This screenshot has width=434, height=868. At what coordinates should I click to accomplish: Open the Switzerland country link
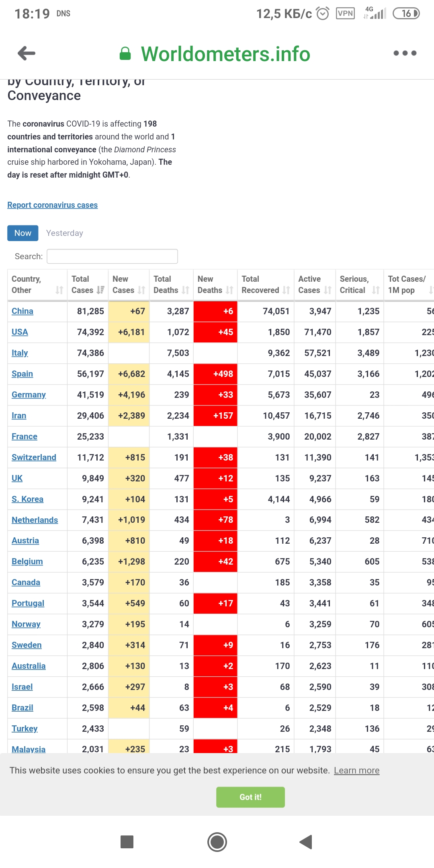click(x=34, y=457)
